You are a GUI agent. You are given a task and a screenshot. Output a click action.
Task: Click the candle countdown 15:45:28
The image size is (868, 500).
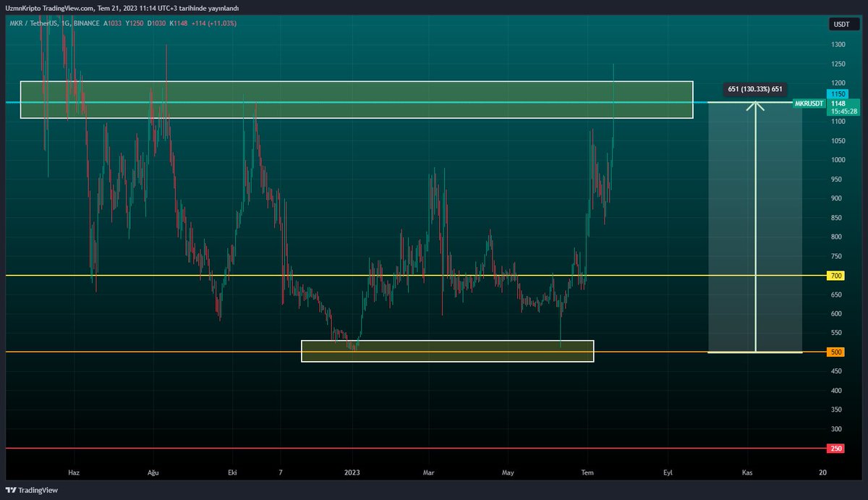click(843, 111)
